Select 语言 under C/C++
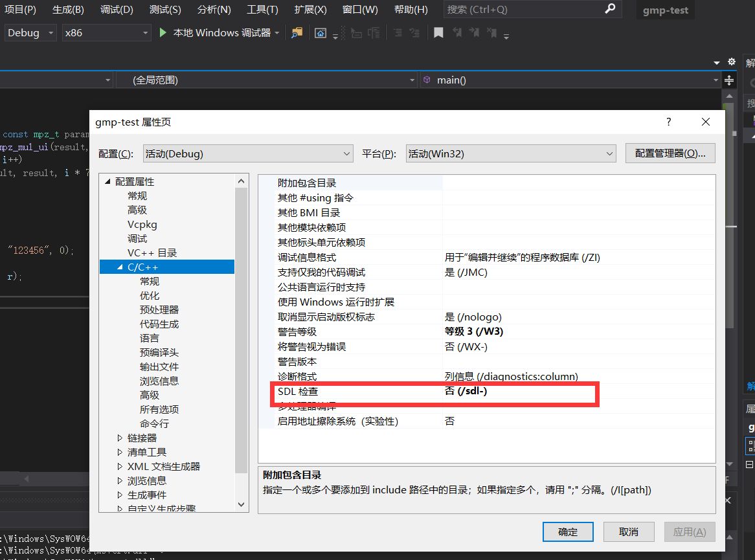The height and width of the screenshot is (560, 755). point(150,338)
